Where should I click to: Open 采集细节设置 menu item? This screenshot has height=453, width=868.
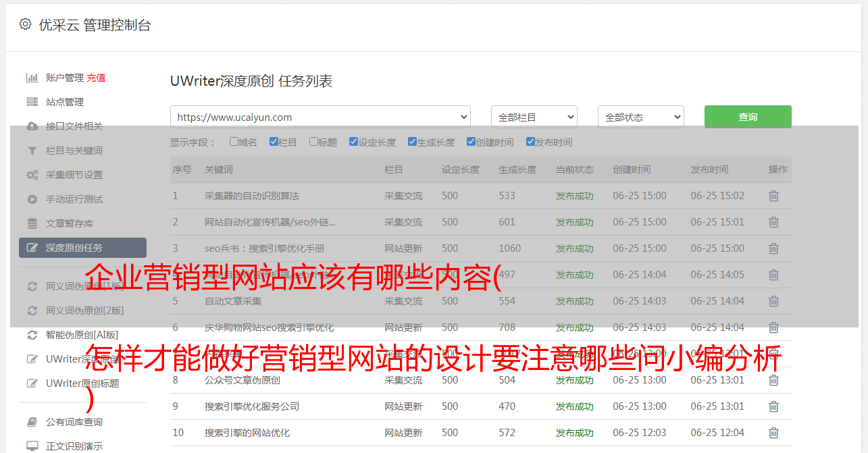pos(74,175)
